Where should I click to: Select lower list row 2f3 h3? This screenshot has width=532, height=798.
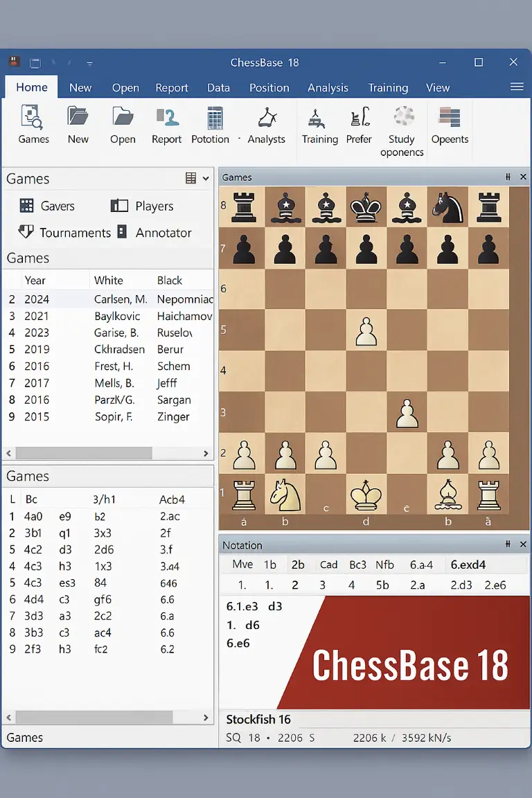tap(108, 649)
